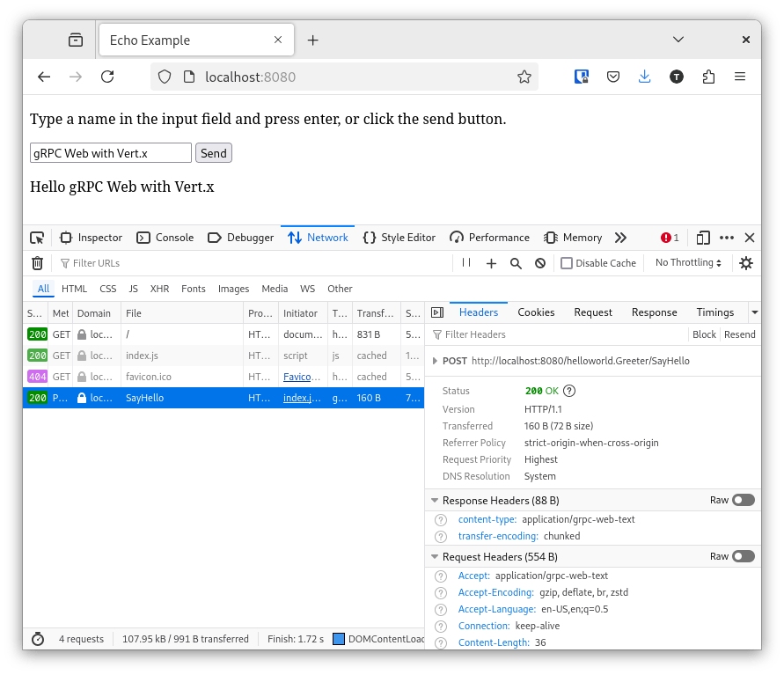Close the Echo Example tab
This screenshot has width=784, height=675.
click(x=278, y=40)
